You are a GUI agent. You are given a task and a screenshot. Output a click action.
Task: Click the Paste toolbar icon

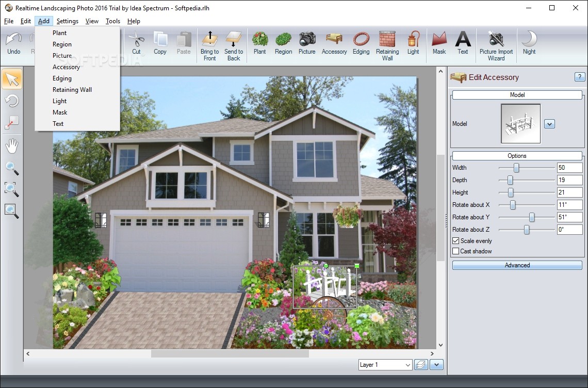coord(184,43)
